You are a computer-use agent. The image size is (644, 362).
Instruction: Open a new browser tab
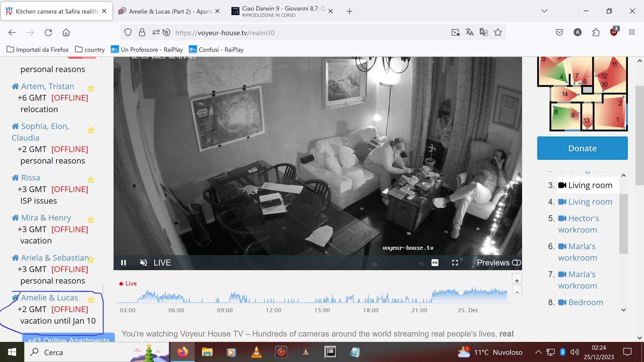click(x=349, y=11)
